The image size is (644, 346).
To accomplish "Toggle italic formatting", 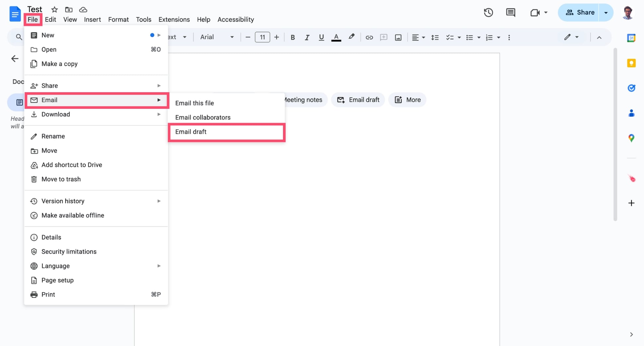I will coord(307,37).
